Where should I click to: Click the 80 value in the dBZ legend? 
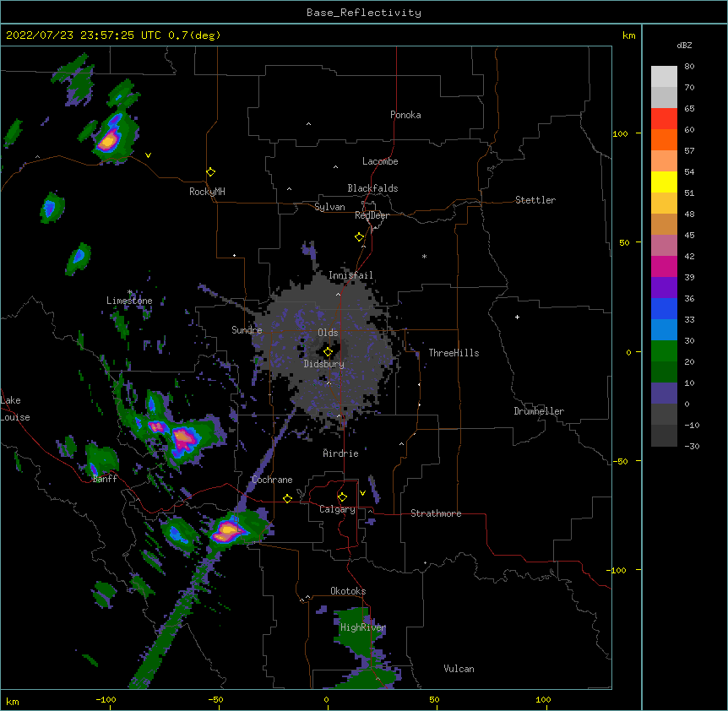(689, 67)
